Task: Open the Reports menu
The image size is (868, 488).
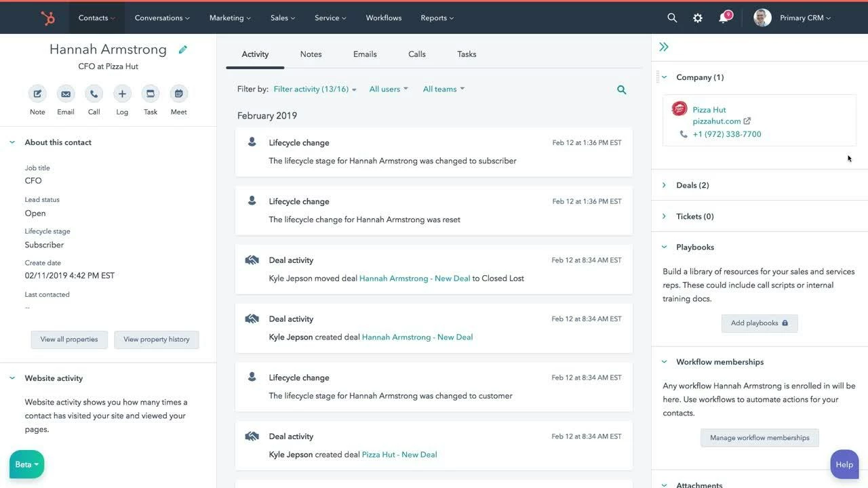Action: coord(437,18)
